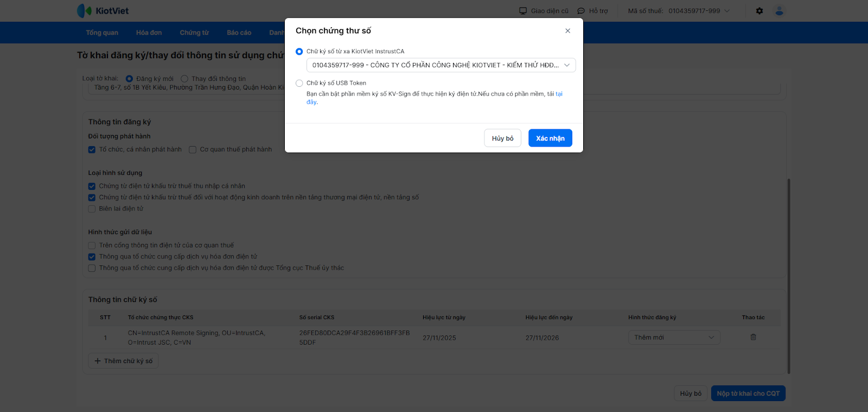Tick the Cơ quan thuế phát hành checkbox
Screen dimensions: 868x412
tap(193, 150)
